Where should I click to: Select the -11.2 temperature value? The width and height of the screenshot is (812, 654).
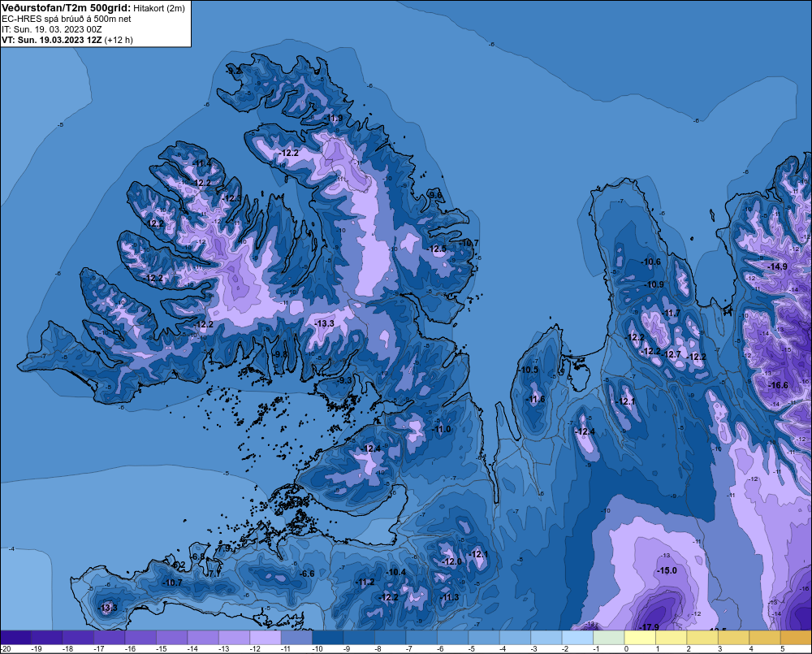(365, 583)
